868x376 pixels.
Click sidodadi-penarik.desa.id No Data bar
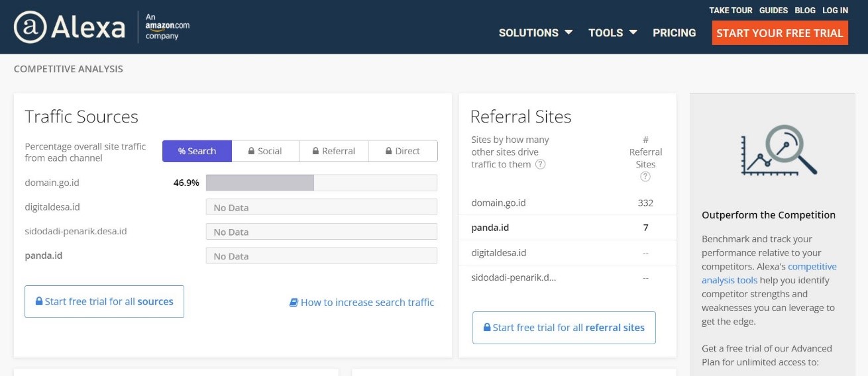[321, 232]
